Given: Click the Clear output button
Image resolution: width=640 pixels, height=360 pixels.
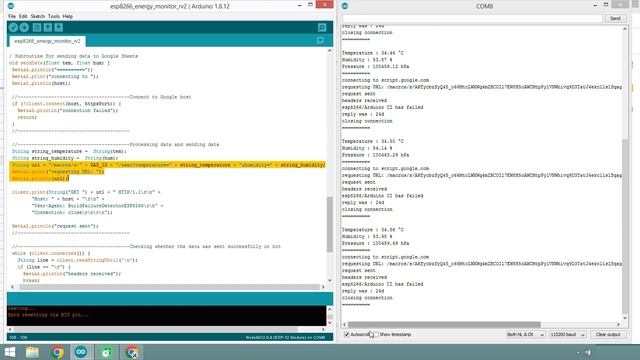Looking at the screenshot, I should point(608,335).
